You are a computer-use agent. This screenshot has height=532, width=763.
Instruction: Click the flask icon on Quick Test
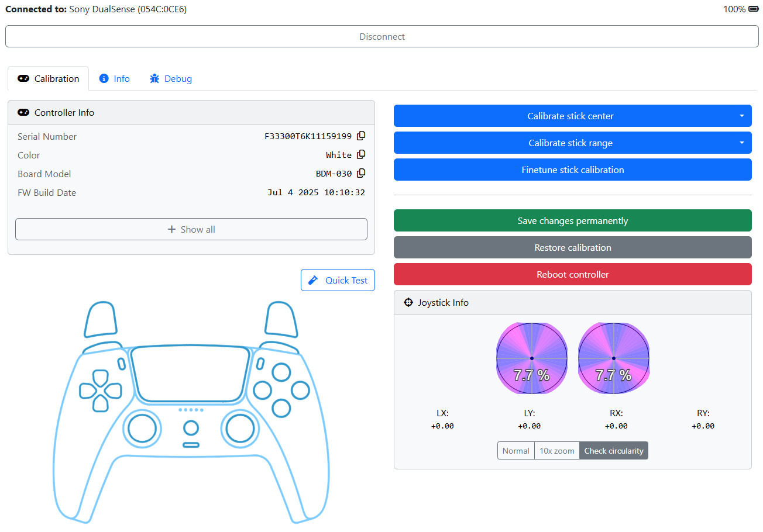313,280
